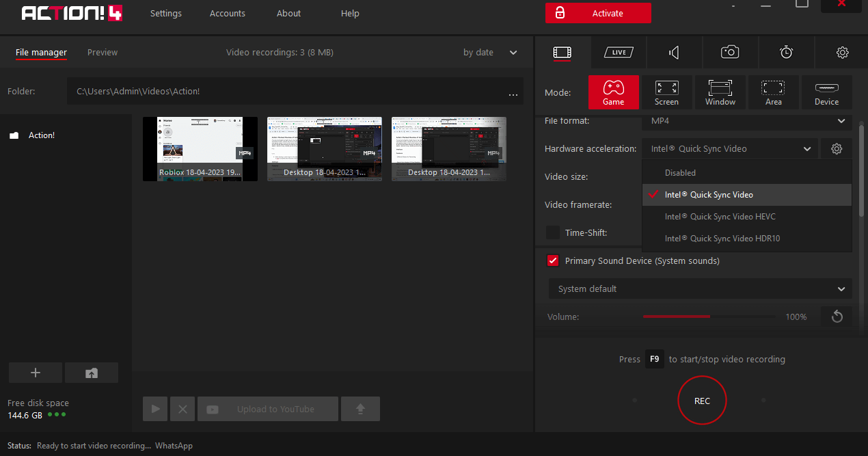Click the 144.6 GB free disk value

25,415
